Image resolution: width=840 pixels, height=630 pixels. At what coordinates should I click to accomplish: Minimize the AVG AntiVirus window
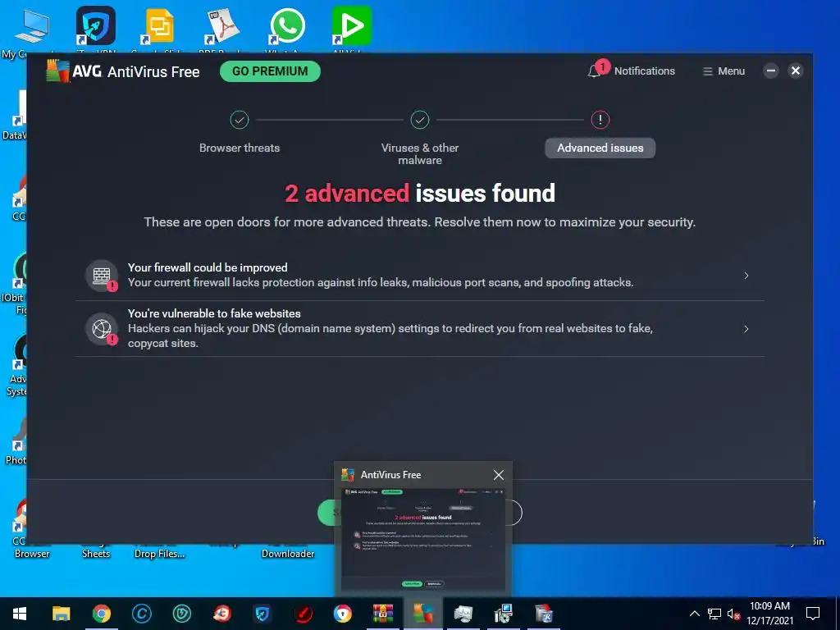pyautogui.click(x=771, y=71)
